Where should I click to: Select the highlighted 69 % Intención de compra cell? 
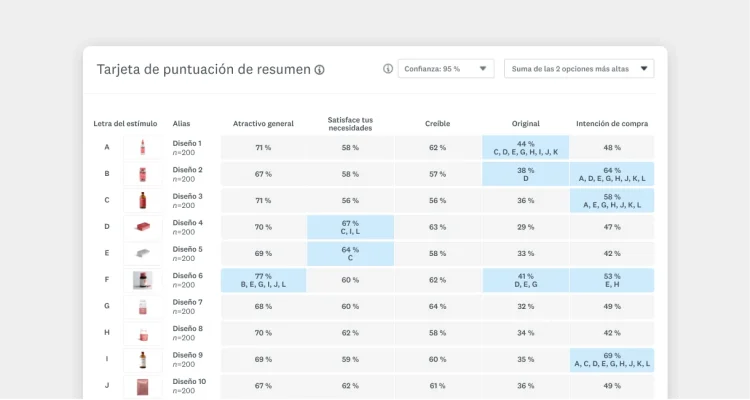click(x=612, y=359)
